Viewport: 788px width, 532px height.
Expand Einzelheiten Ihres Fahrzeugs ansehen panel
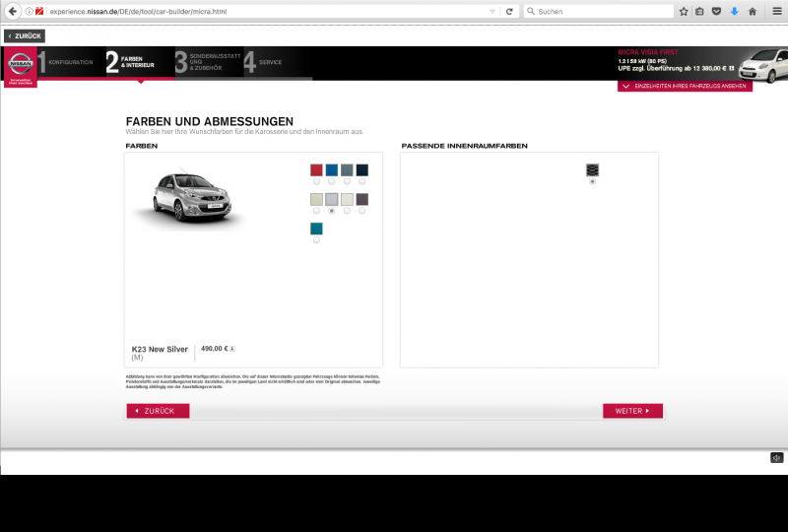click(x=685, y=86)
